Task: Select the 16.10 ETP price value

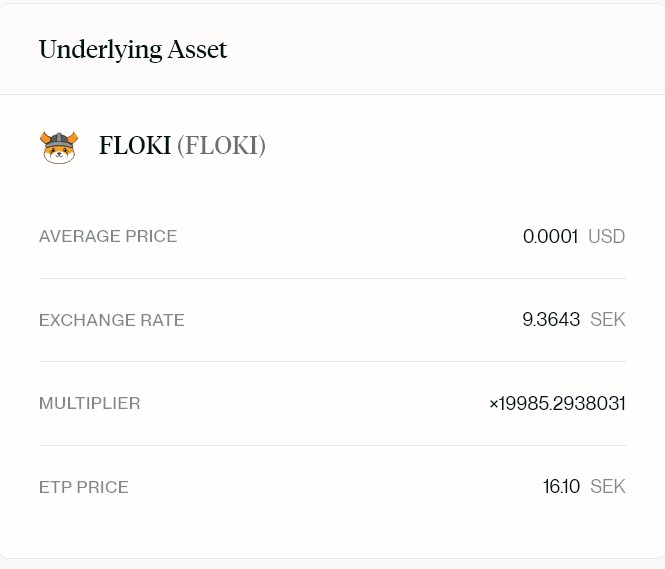Action: point(561,487)
